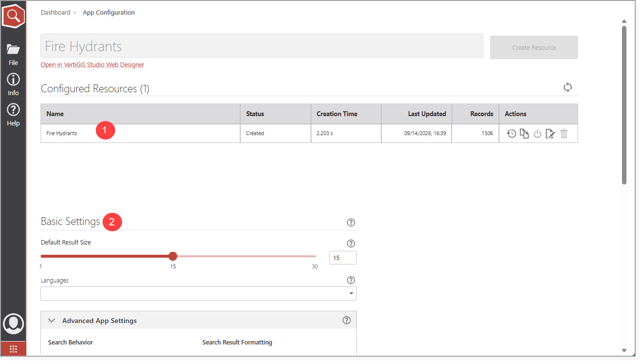The image size is (643, 364).
Task: Sort by the Name column header
Action: [141, 114]
